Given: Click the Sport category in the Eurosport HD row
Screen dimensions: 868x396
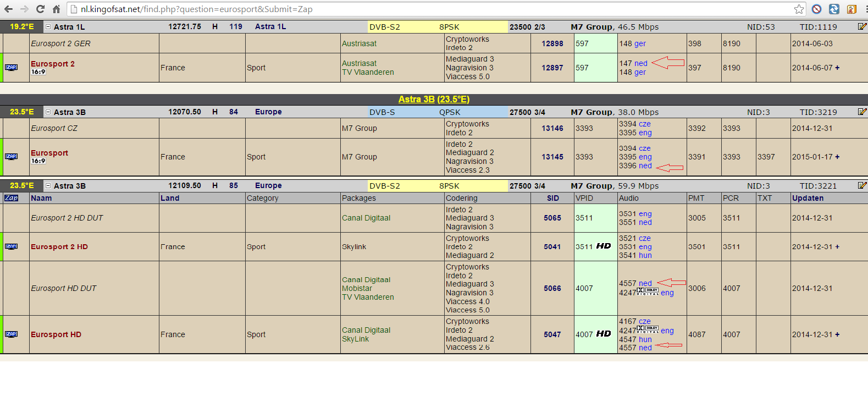Looking at the screenshot, I should point(256,334).
